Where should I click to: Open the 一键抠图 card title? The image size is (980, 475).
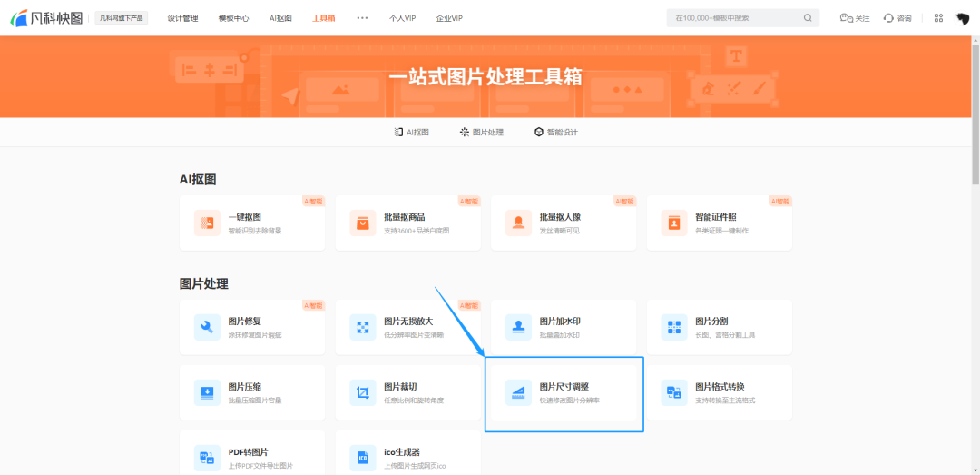244,217
